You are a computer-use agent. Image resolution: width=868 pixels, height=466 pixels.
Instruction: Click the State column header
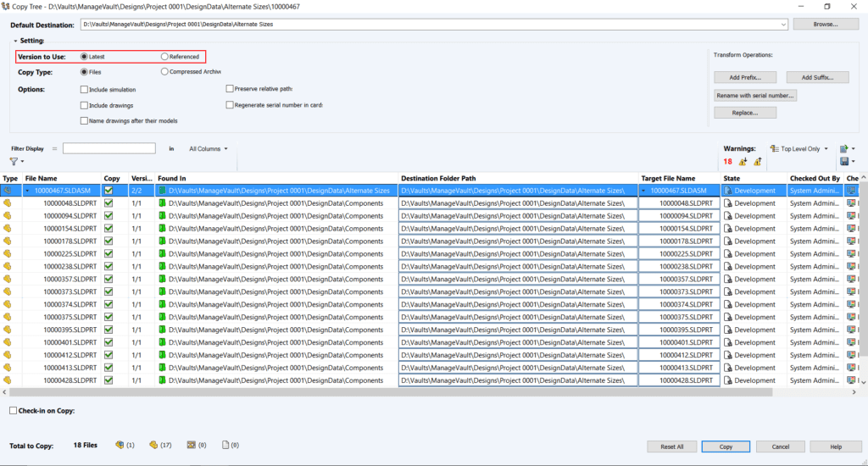pos(732,179)
